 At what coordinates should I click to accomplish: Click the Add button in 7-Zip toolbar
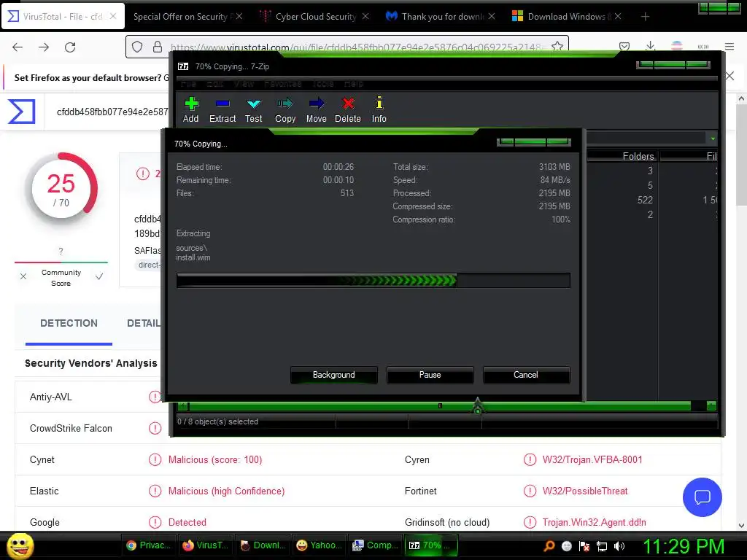pyautogui.click(x=191, y=110)
